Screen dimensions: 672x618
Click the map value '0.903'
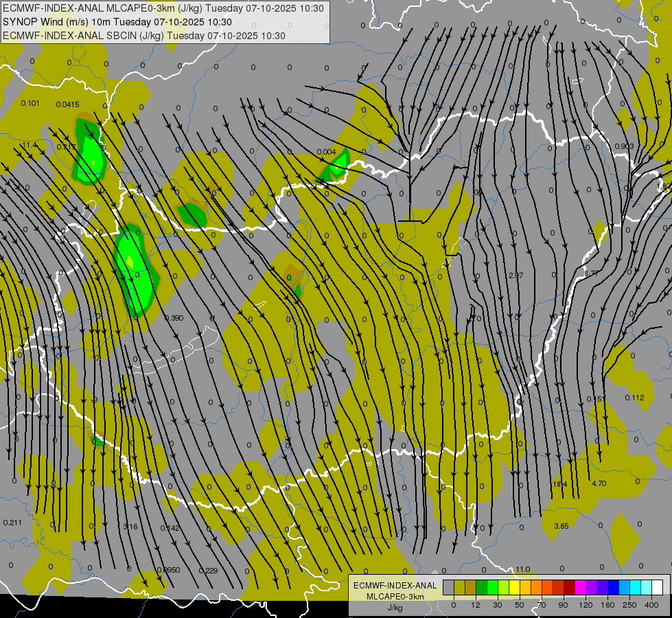point(624,146)
